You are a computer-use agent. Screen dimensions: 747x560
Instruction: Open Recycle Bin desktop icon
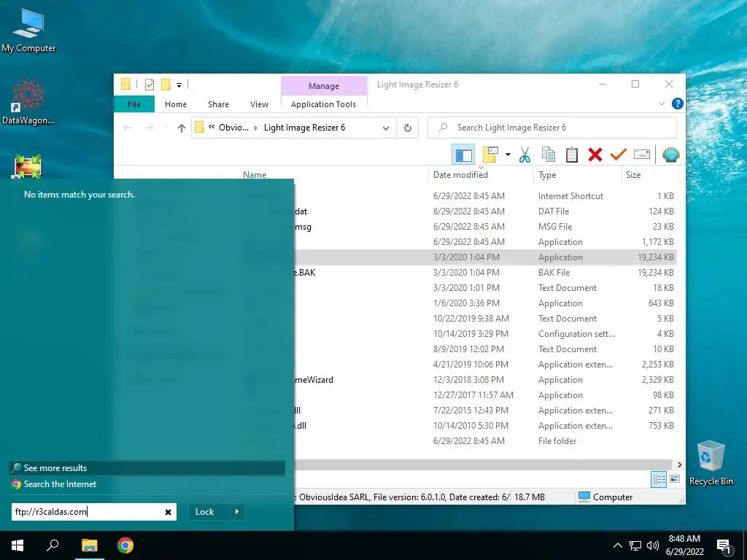pyautogui.click(x=711, y=462)
